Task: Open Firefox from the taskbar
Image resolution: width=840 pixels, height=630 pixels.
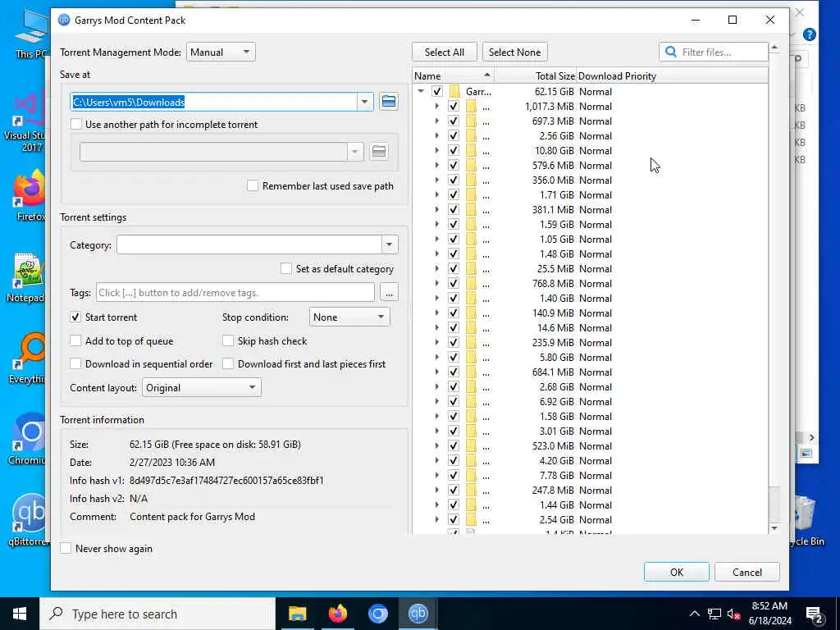Action: pos(337,614)
